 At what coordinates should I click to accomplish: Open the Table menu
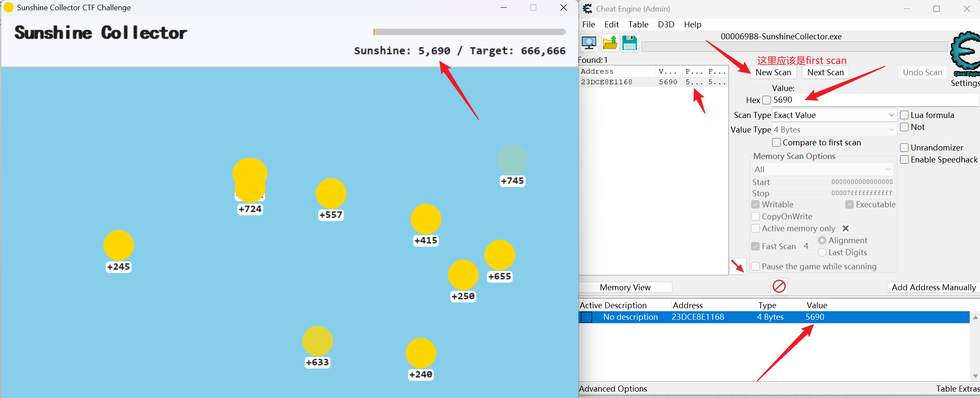638,24
